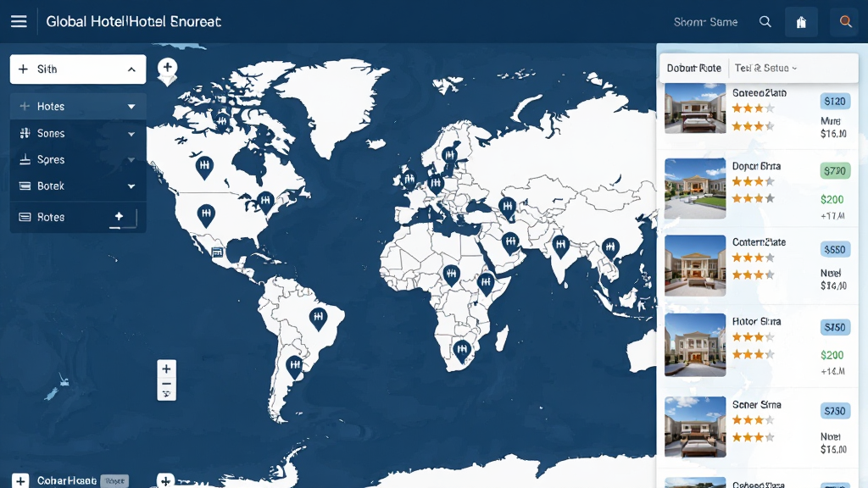Select the hotel pin in southwestern USA
Viewport: 868px width, 488px height.
coord(206,215)
